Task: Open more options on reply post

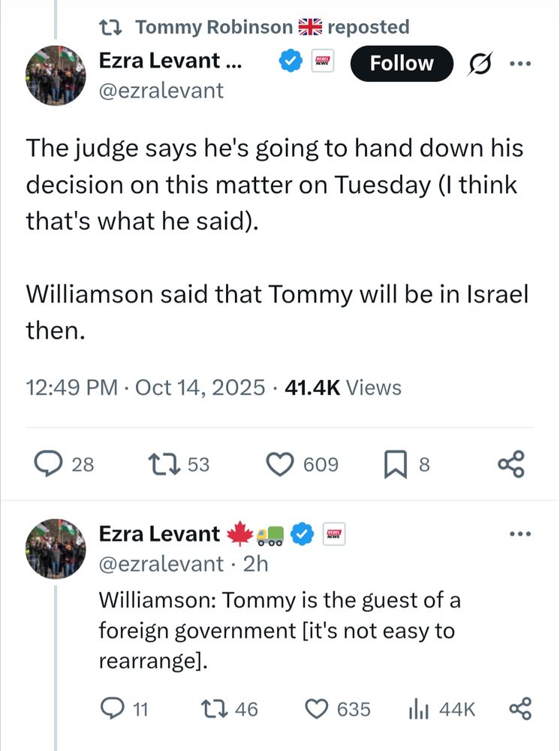Action: [x=519, y=535]
